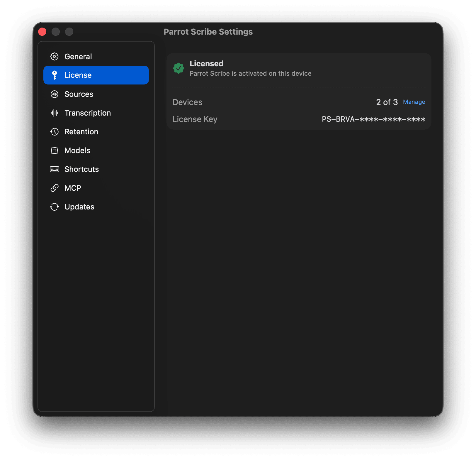Open the Manage devices link

[x=414, y=102]
